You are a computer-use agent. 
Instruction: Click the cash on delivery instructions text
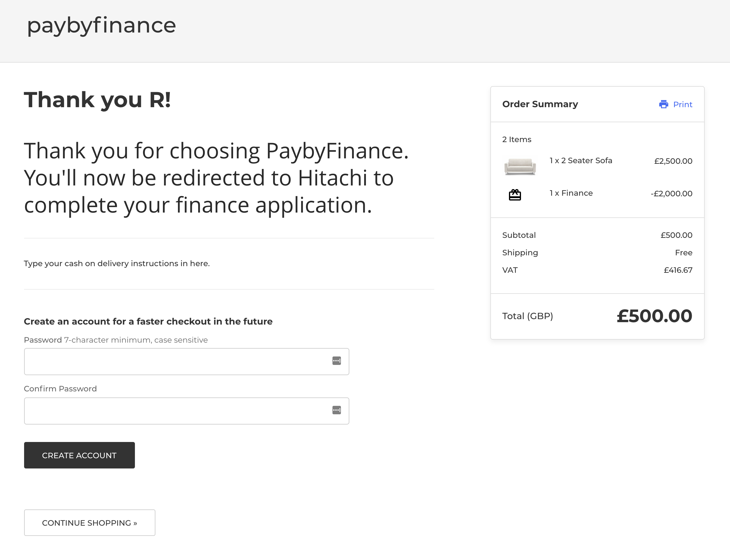click(x=117, y=263)
